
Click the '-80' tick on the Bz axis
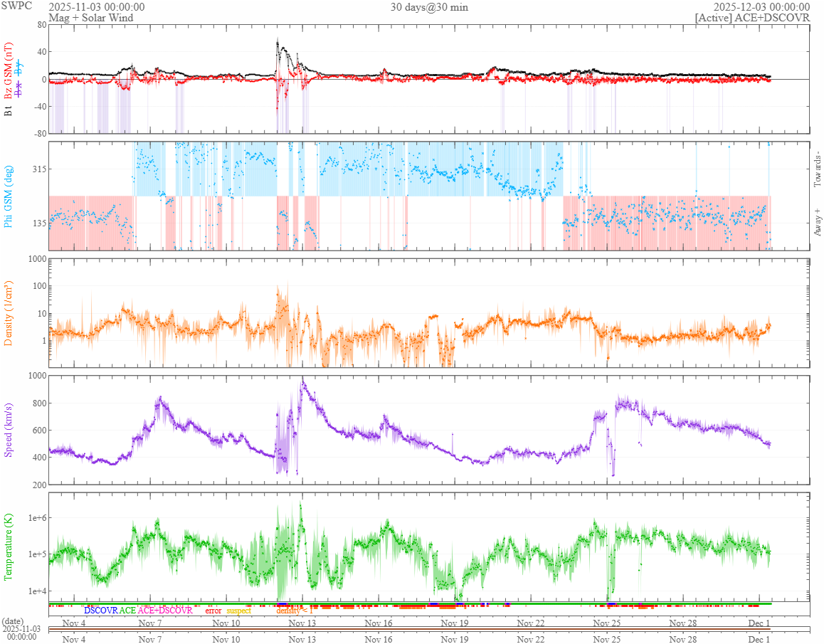point(40,134)
